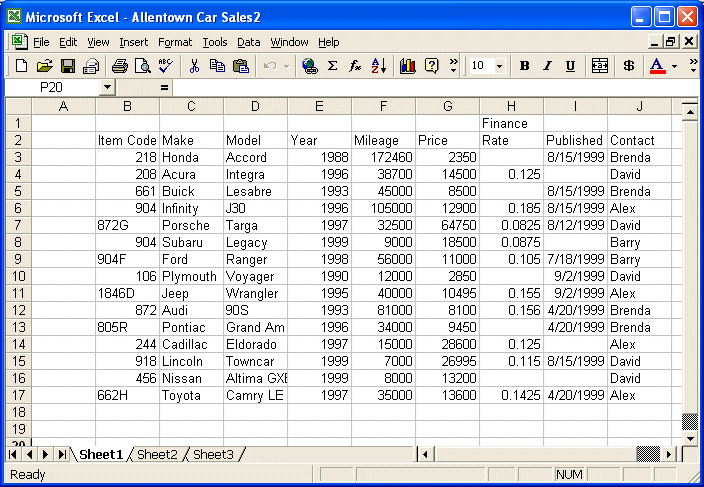The width and height of the screenshot is (704, 487).
Task: Apply the red Font Color A button
Action: (x=657, y=66)
